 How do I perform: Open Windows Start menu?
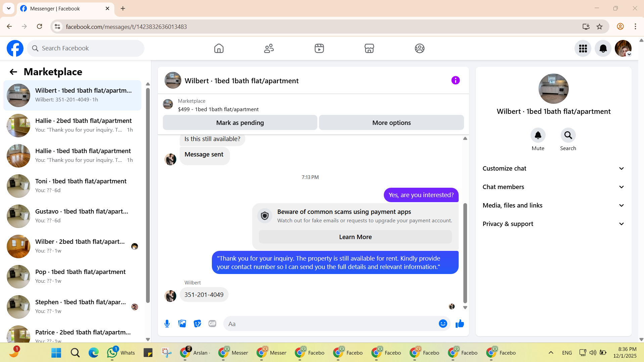coord(56,353)
